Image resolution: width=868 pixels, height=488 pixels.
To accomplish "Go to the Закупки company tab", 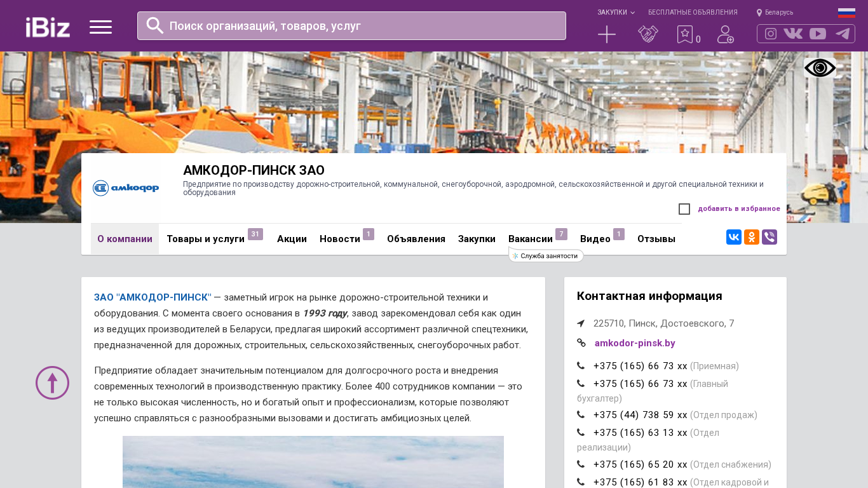I will [x=477, y=239].
